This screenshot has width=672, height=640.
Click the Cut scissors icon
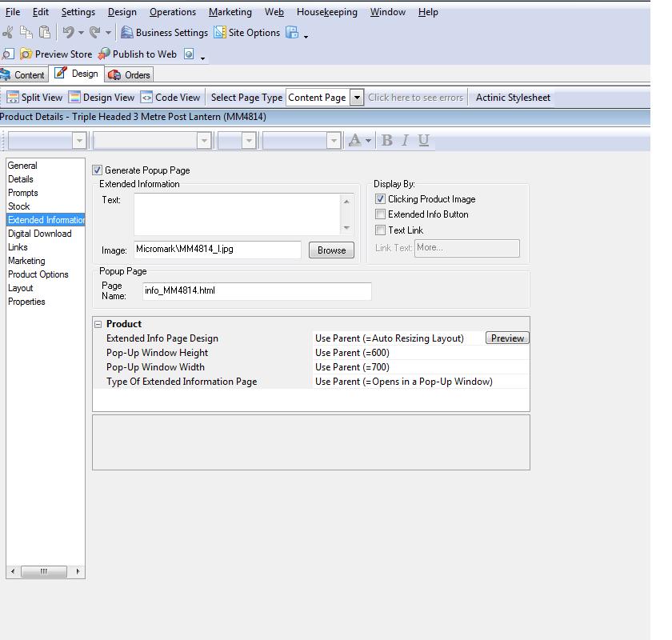point(8,33)
